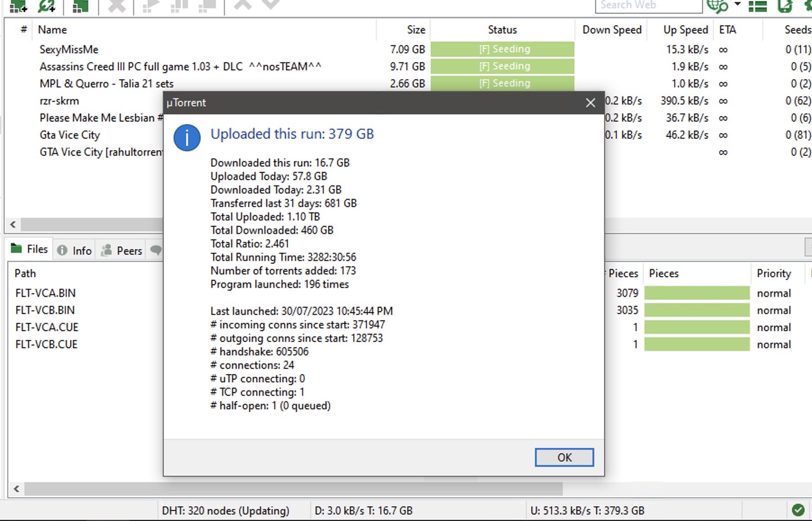Click OK to dismiss statistics dialog

tap(564, 457)
